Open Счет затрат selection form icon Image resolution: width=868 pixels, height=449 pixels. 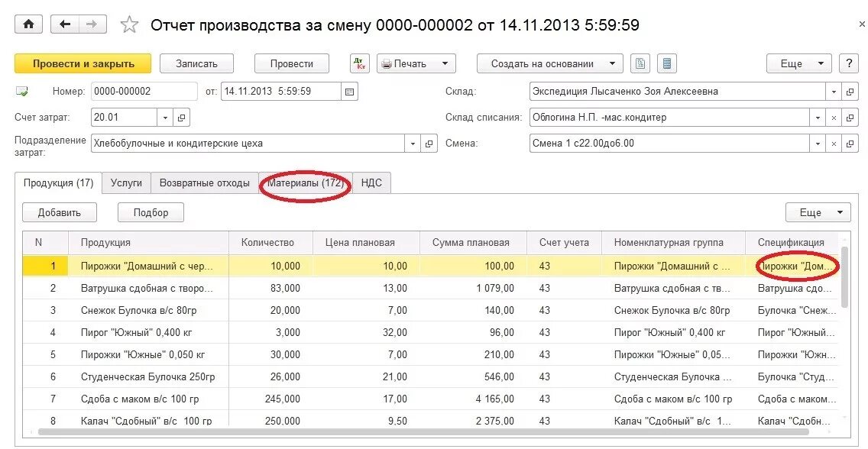180,117
